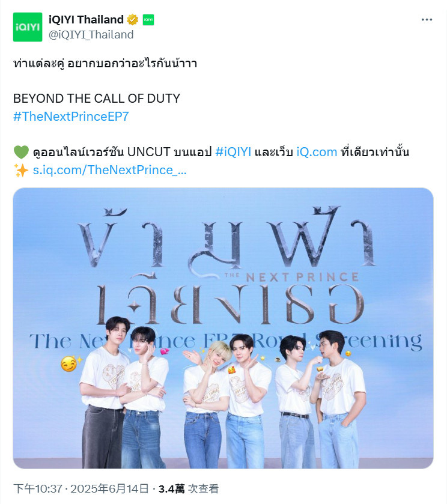This screenshot has width=447, height=504.
Task: Open the iQ.com link
Action: (x=317, y=152)
